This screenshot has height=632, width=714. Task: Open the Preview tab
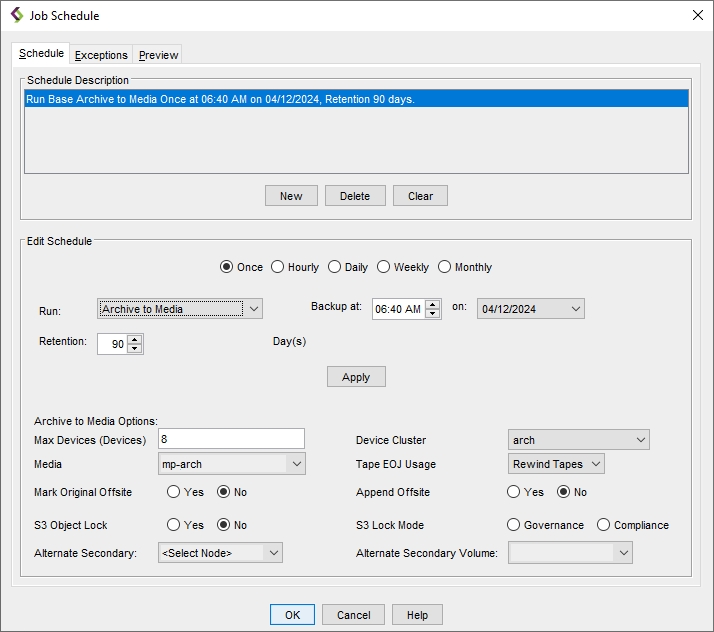pos(158,55)
